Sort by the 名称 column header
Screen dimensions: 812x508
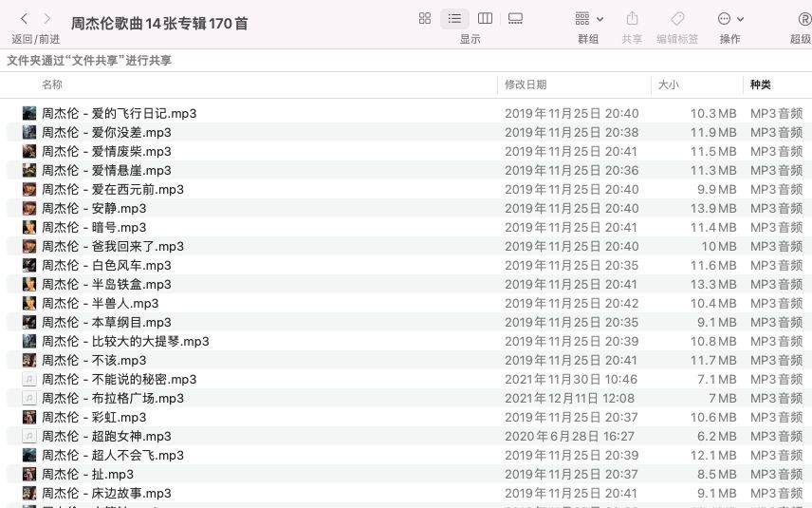(52, 85)
